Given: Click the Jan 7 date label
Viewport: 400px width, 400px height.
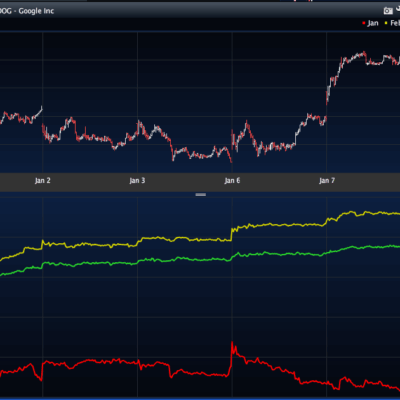Looking at the screenshot, I should (327, 181).
